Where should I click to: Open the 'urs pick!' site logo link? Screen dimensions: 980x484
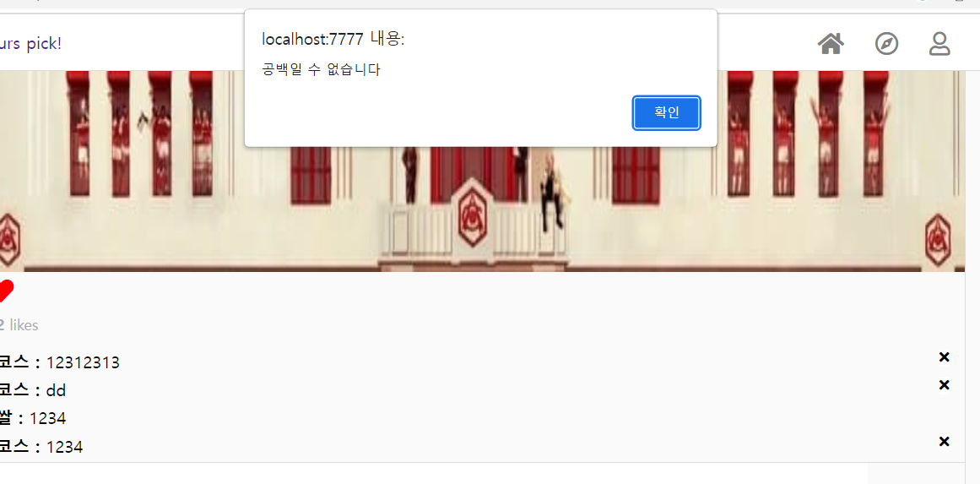coord(30,44)
